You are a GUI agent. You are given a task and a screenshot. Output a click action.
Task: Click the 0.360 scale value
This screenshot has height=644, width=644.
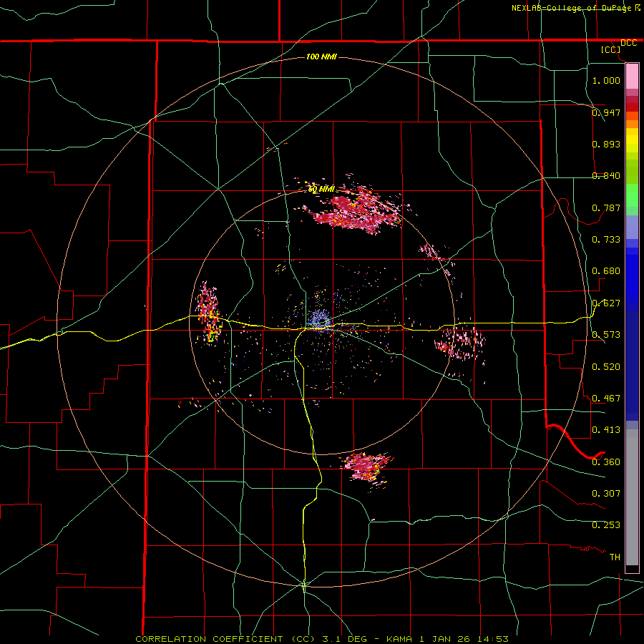point(606,462)
